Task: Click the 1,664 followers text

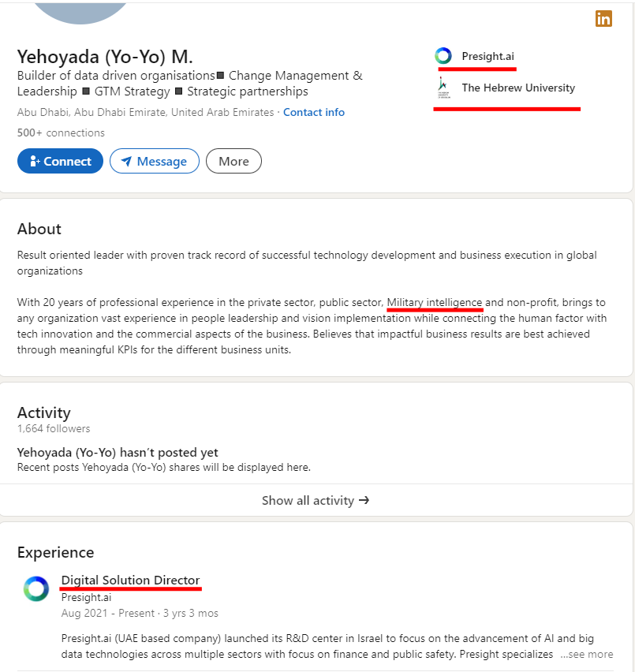Action: (54, 428)
